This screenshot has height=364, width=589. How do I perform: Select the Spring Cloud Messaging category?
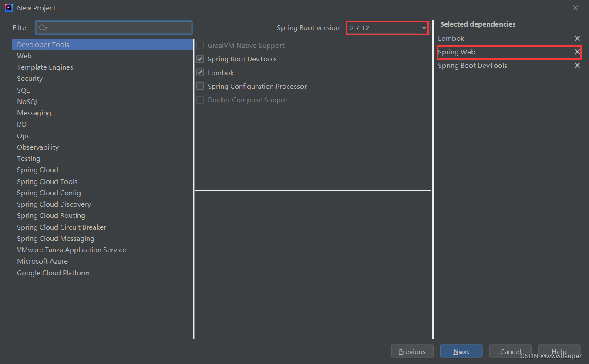103,238
